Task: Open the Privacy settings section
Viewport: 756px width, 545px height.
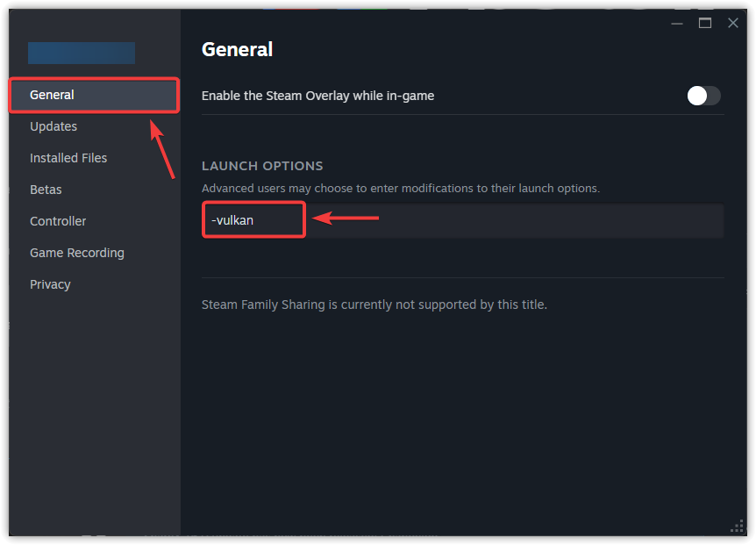Action: pyautogui.click(x=50, y=283)
